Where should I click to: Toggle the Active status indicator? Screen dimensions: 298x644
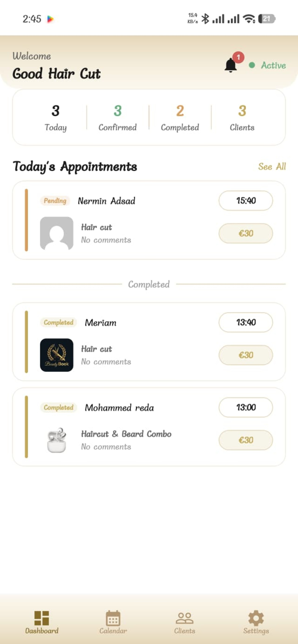[x=267, y=65]
